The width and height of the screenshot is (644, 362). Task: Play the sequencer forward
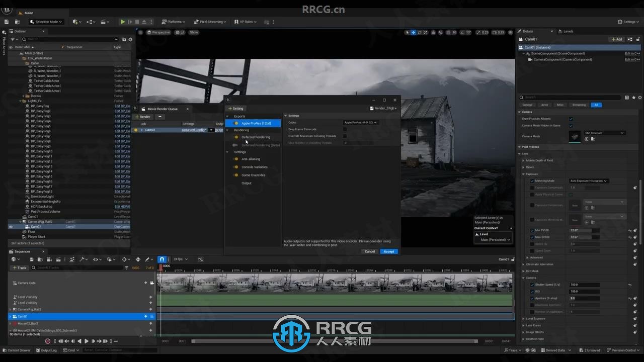tap(86, 341)
